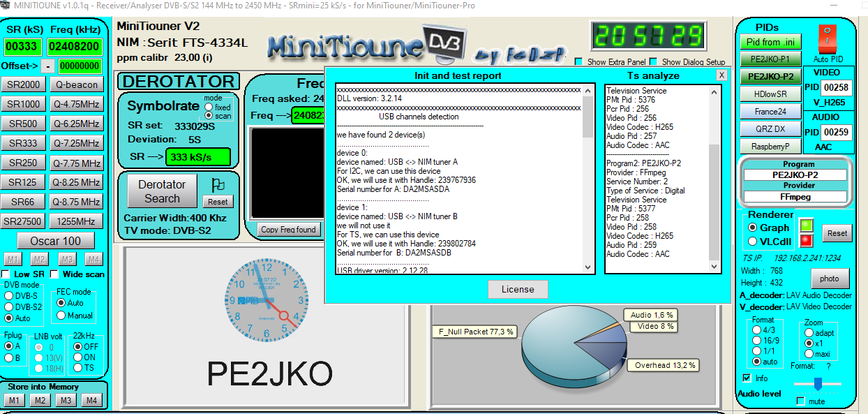Click Q-7.75 MHz frequency button
Screen dimensions: 868x414
pyautogui.click(x=76, y=163)
